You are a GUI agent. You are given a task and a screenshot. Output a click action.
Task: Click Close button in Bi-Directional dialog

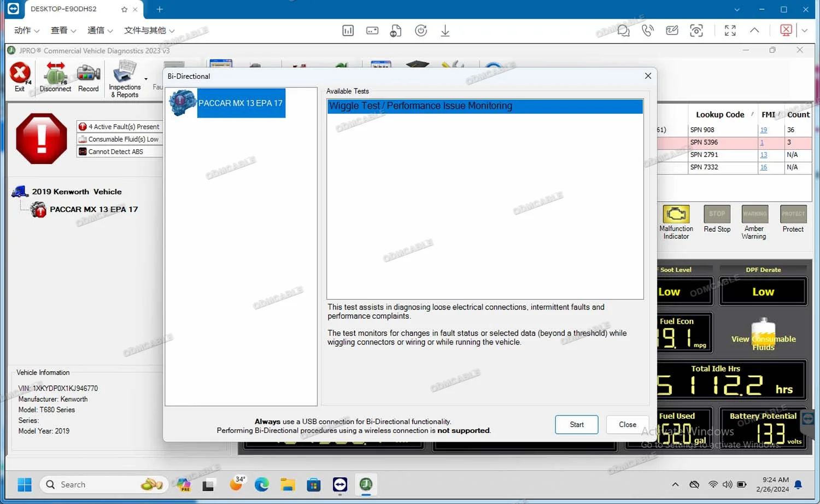(627, 425)
